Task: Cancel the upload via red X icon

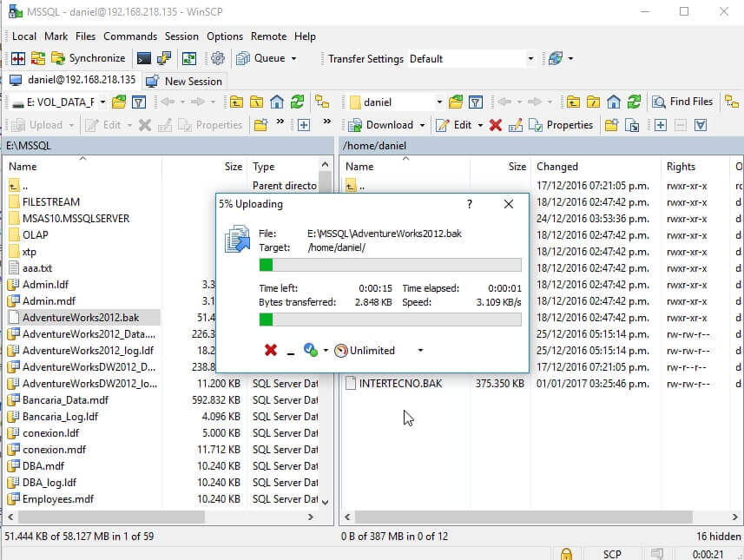Action: point(270,350)
